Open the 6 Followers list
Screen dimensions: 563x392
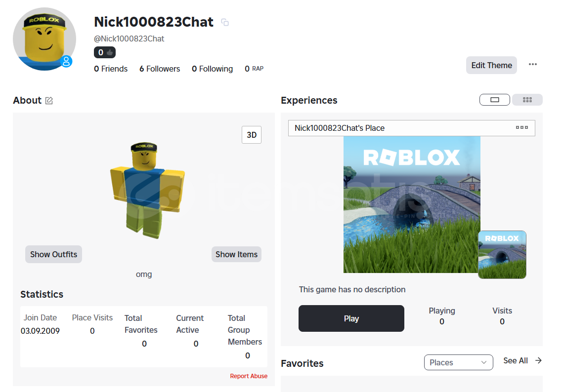tap(160, 69)
